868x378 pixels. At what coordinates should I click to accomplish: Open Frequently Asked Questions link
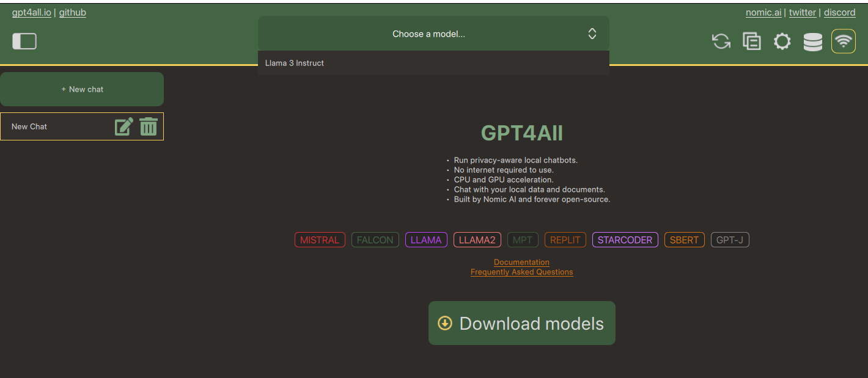pos(521,272)
